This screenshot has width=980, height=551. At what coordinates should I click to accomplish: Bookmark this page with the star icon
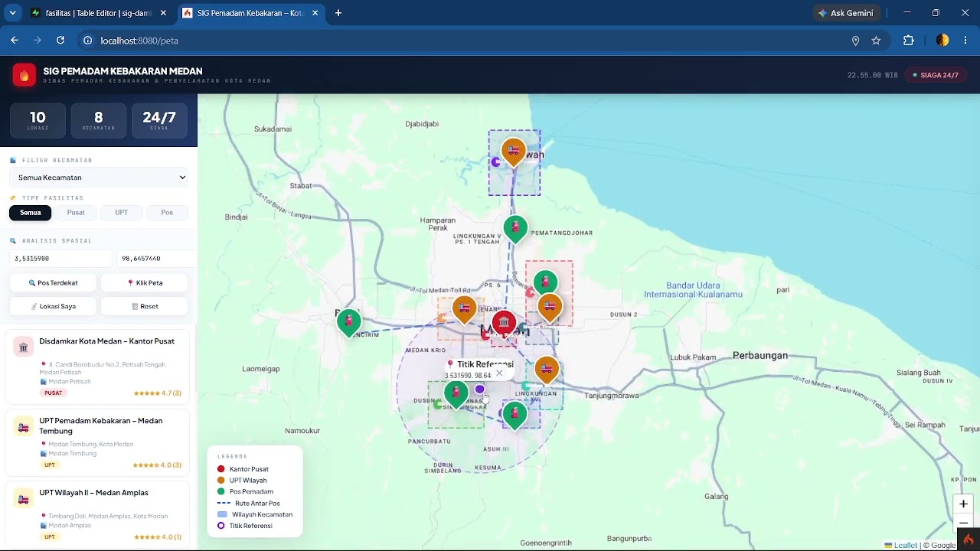click(x=876, y=41)
